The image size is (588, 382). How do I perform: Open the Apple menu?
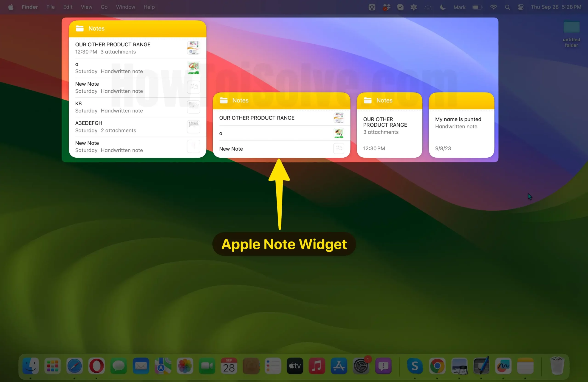(11, 7)
